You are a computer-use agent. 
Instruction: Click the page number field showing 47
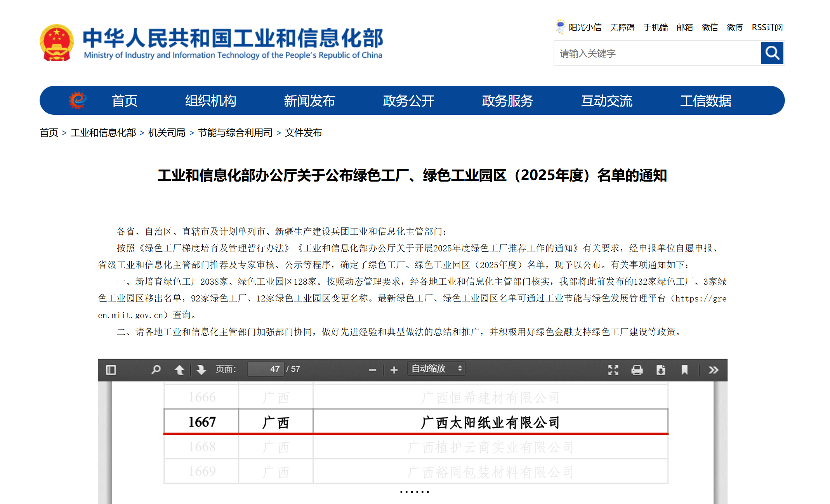click(x=265, y=369)
